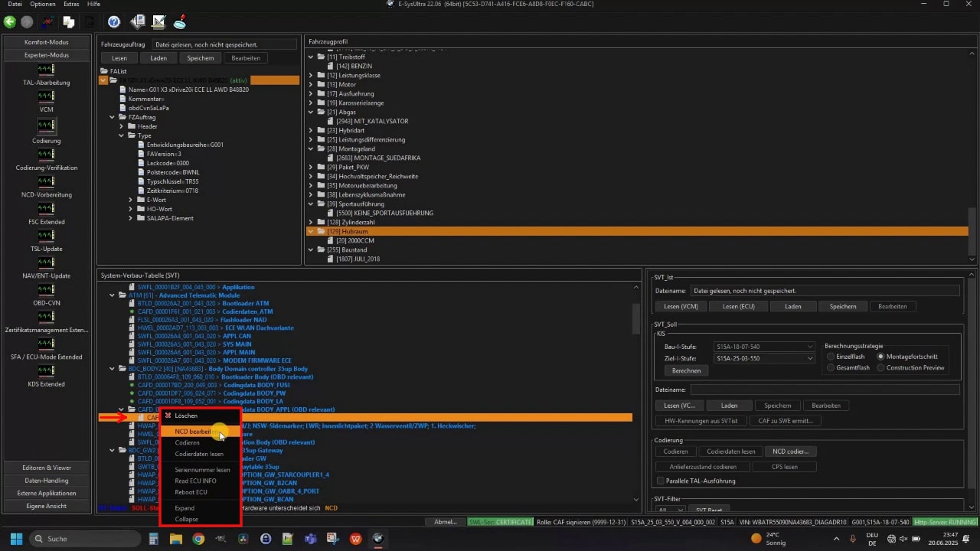This screenshot has height=551, width=980.
Task: Open the VCM module in the sidebar
Action: point(46,97)
